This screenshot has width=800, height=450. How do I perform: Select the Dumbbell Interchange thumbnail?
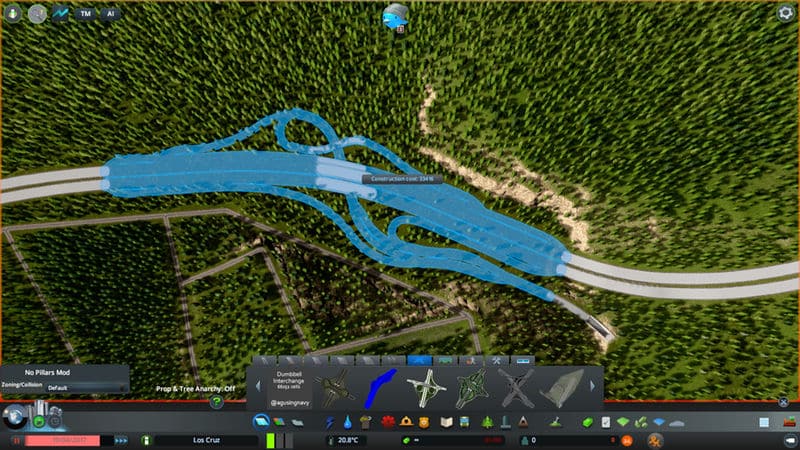tap(333, 386)
